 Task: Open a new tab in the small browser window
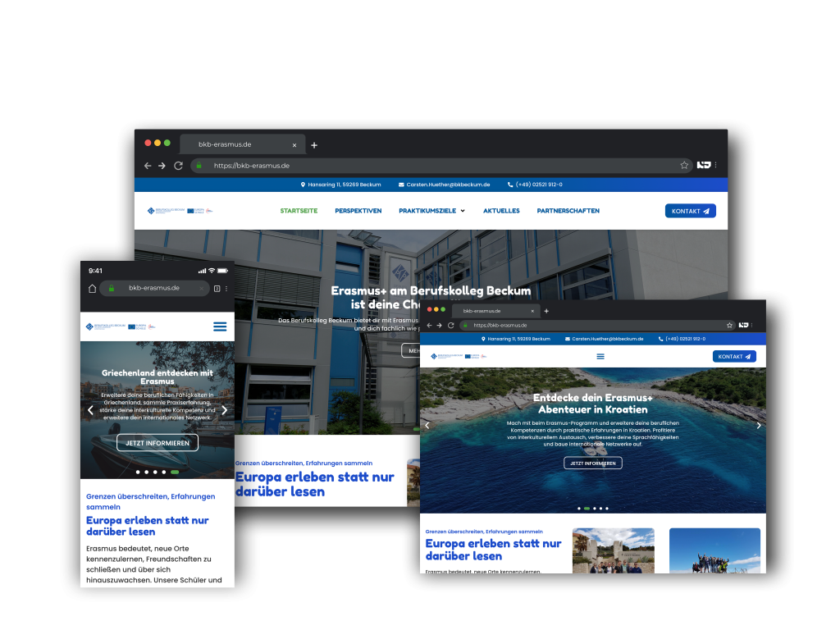(546, 311)
